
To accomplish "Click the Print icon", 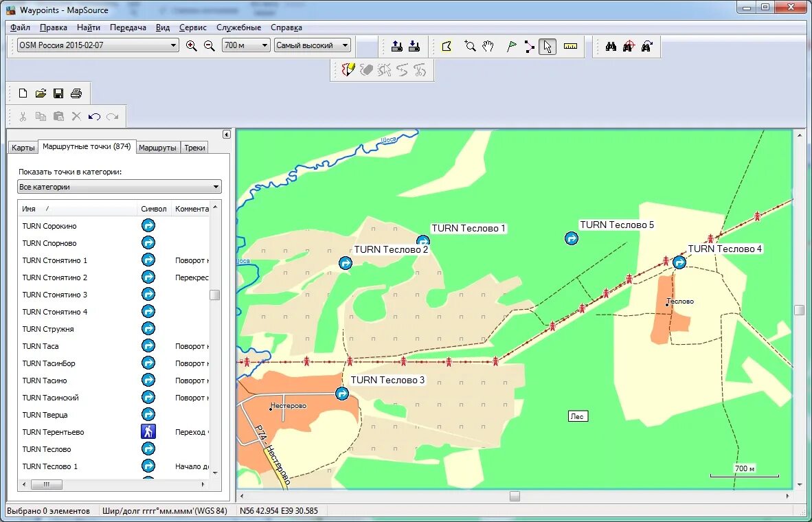I will pos(76,93).
